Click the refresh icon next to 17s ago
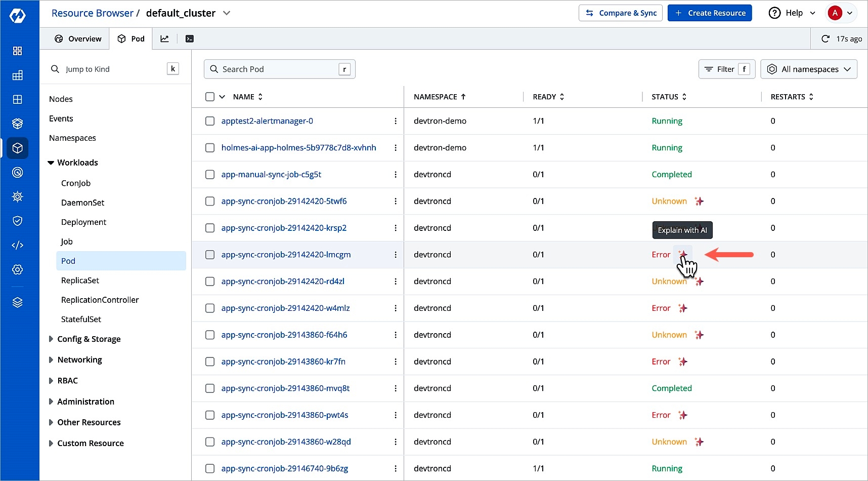The width and height of the screenshot is (868, 481). (825, 39)
